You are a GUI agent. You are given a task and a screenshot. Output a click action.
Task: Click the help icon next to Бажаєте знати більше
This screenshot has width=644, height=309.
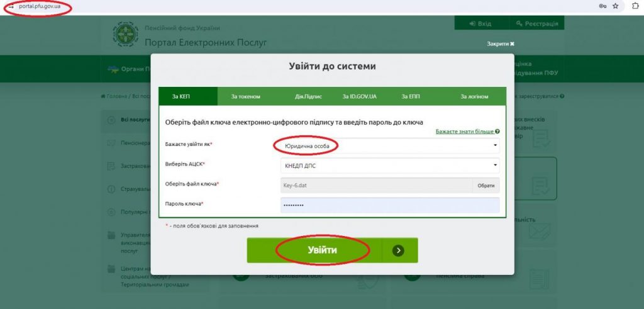[497, 132]
